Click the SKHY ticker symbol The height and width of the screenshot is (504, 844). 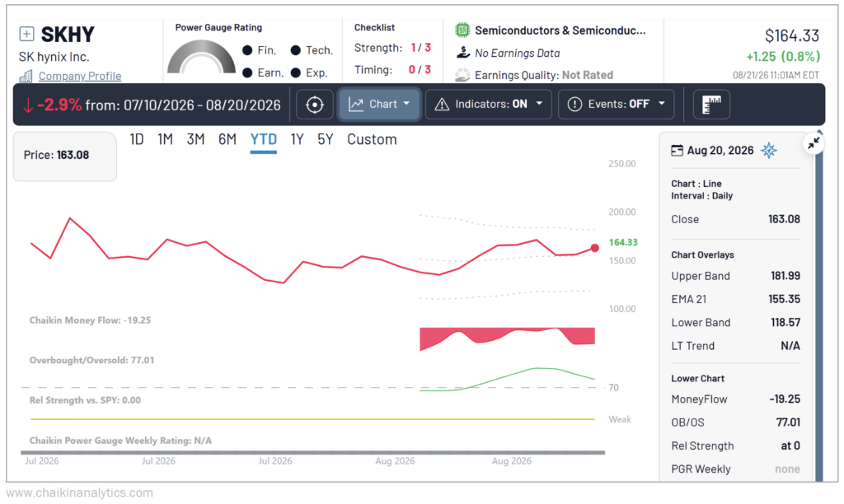tap(68, 35)
